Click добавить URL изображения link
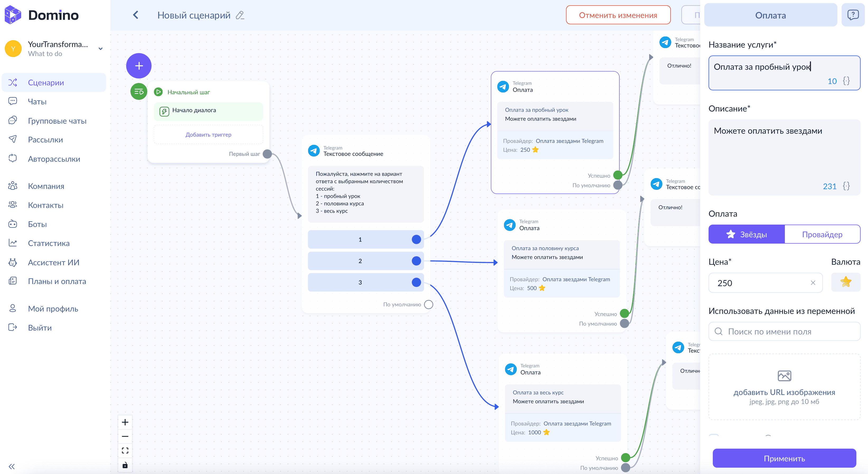The width and height of the screenshot is (868, 474). (x=784, y=392)
